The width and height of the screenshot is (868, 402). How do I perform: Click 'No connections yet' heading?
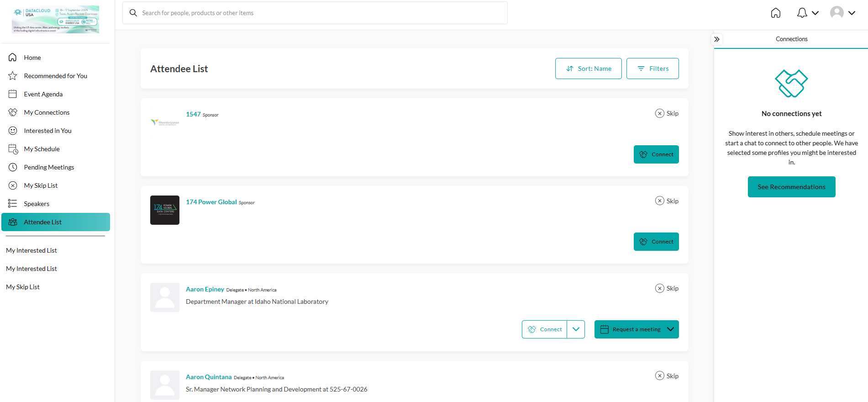[x=791, y=114]
